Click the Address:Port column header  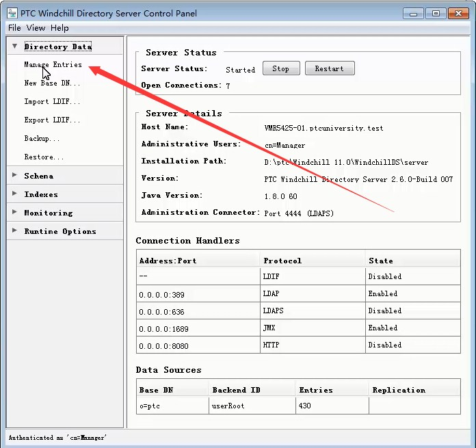[x=198, y=261]
